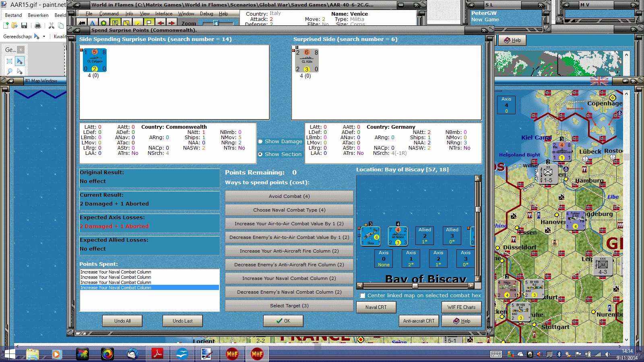Viewport: 644px width, 362px height.
Task: Open the Naval CRT chart
Action: click(376, 307)
